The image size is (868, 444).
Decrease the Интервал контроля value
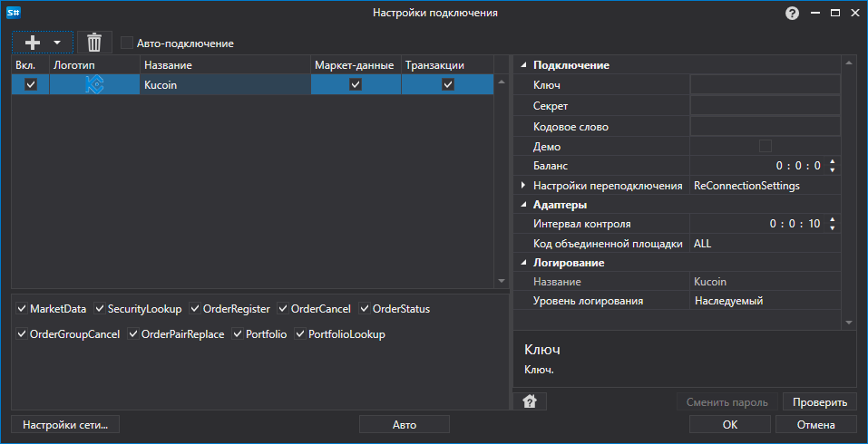pos(832,227)
